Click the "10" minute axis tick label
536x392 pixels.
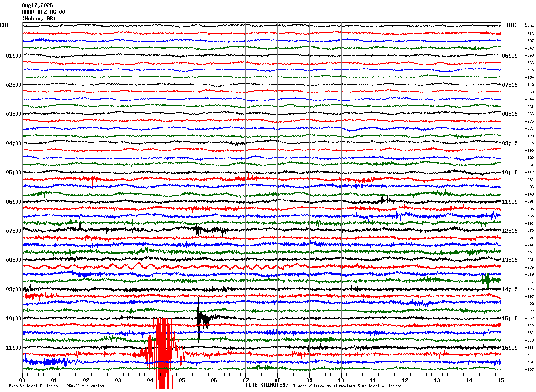coord(342,380)
